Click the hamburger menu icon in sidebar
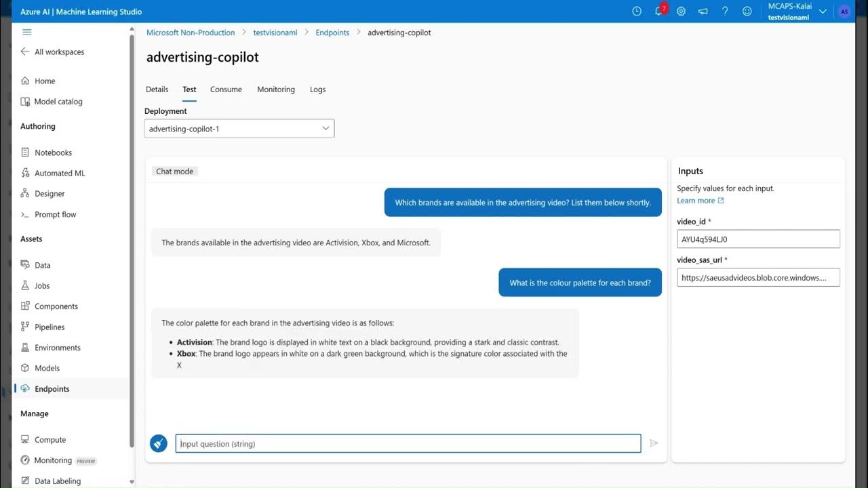The image size is (868, 488). point(27,32)
